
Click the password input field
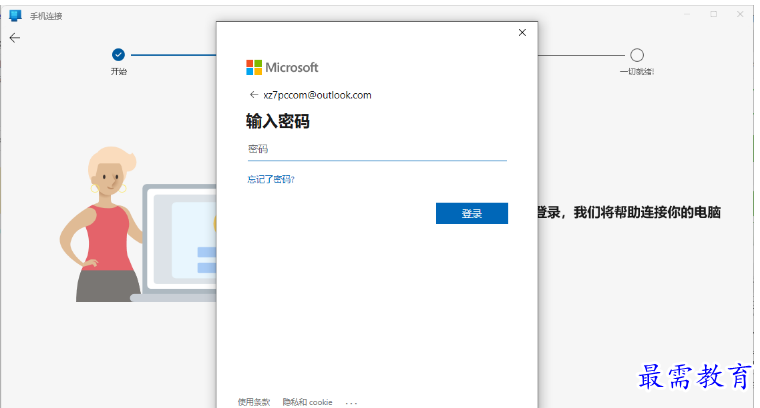point(377,149)
